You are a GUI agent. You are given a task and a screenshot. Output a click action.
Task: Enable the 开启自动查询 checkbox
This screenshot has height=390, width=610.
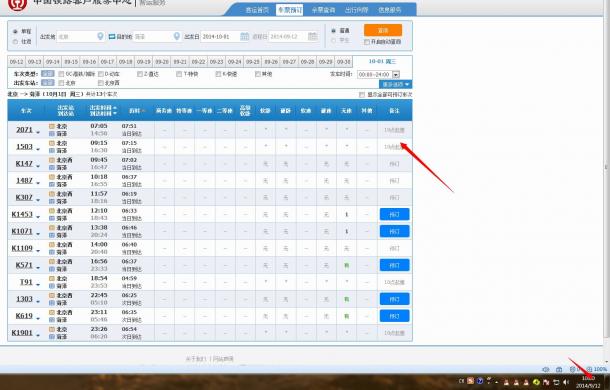366,42
